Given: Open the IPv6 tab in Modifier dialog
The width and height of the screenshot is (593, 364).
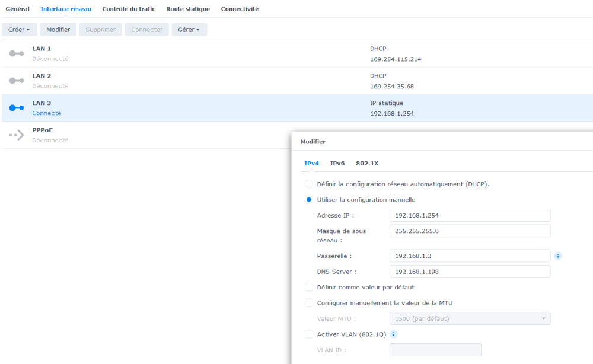Looking at the screenshot, I should coord(337,163).
